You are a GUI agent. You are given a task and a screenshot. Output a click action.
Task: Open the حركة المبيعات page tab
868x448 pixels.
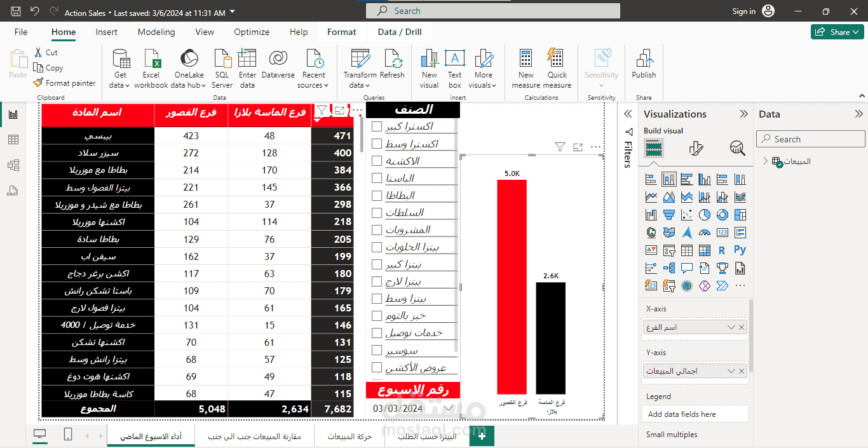click(350, 437)
